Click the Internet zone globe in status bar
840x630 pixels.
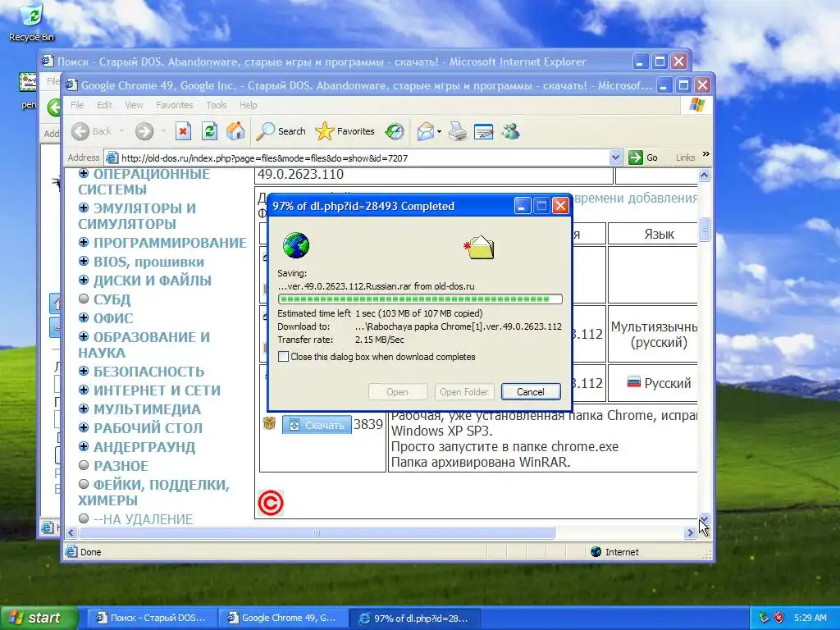[596, 552]
